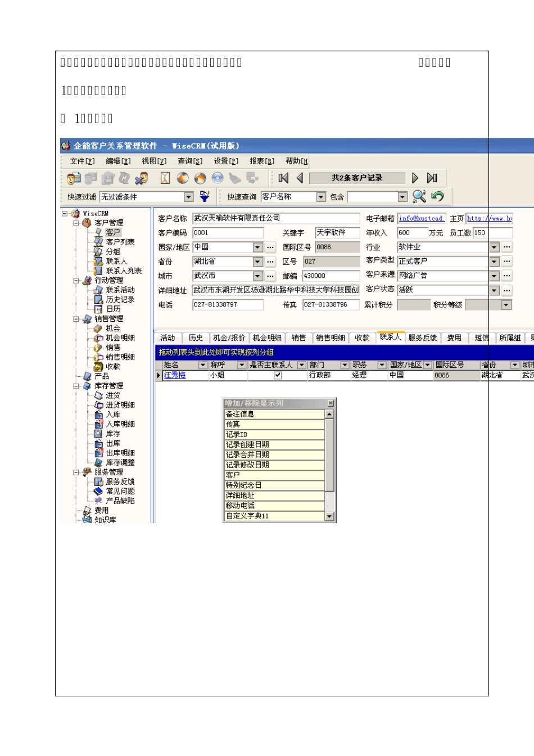Go to the next customer record

(x=415, y=178)
